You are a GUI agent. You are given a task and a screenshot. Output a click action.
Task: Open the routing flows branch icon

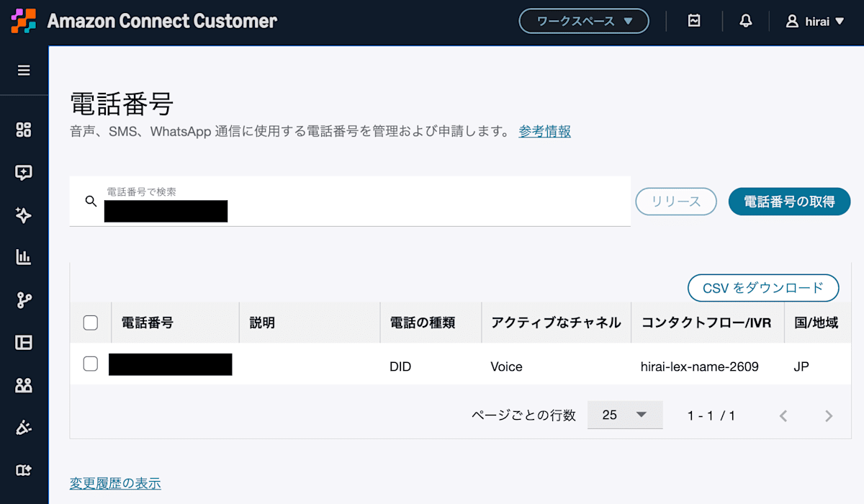pos(24,300)
